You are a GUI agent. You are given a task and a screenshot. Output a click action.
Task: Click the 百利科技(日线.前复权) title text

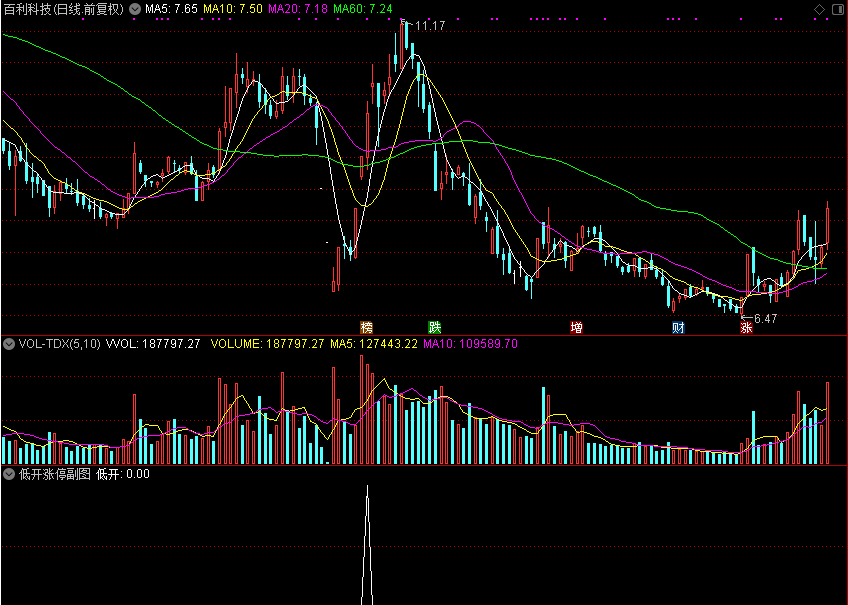[64, 9]
